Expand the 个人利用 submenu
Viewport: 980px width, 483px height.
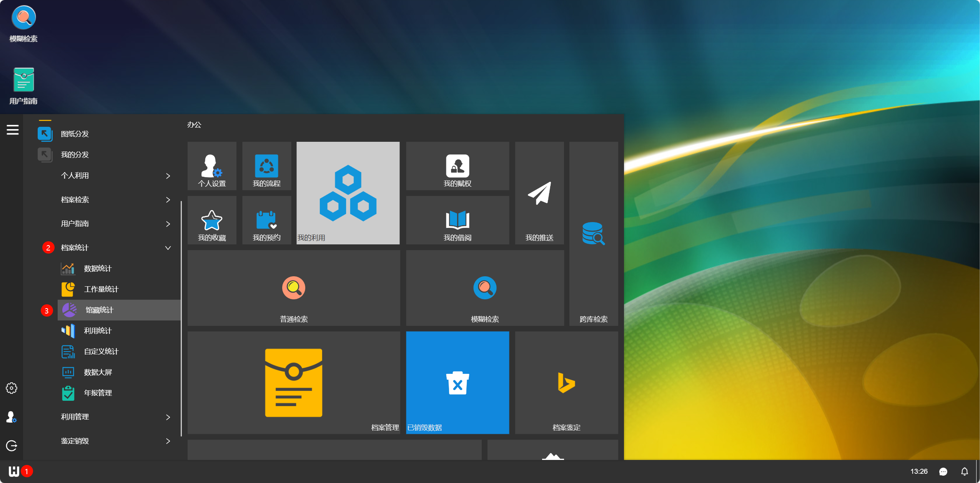coord(168,176)
